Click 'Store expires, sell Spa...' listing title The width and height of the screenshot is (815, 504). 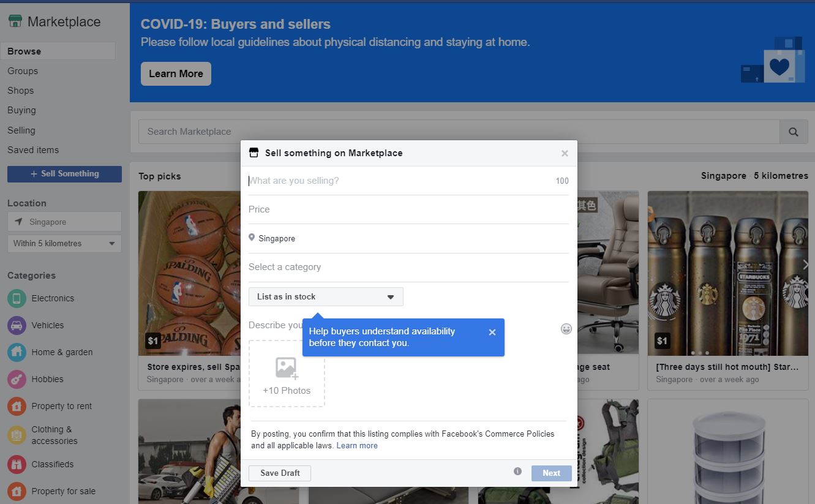click(193, 367)
